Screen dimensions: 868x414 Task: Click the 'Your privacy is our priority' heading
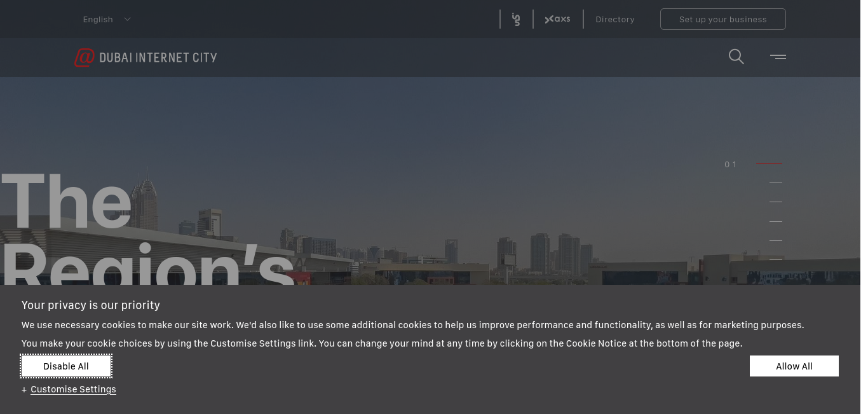pos(91,305)
